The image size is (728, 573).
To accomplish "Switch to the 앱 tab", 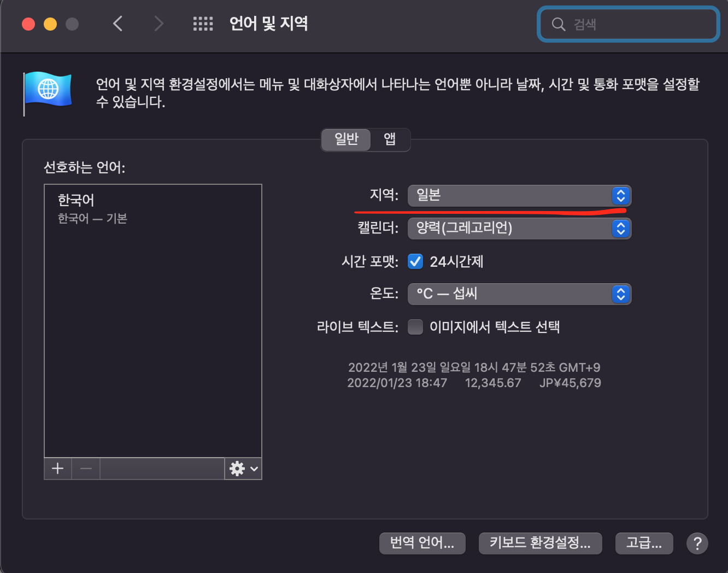I will pos(390,139).
